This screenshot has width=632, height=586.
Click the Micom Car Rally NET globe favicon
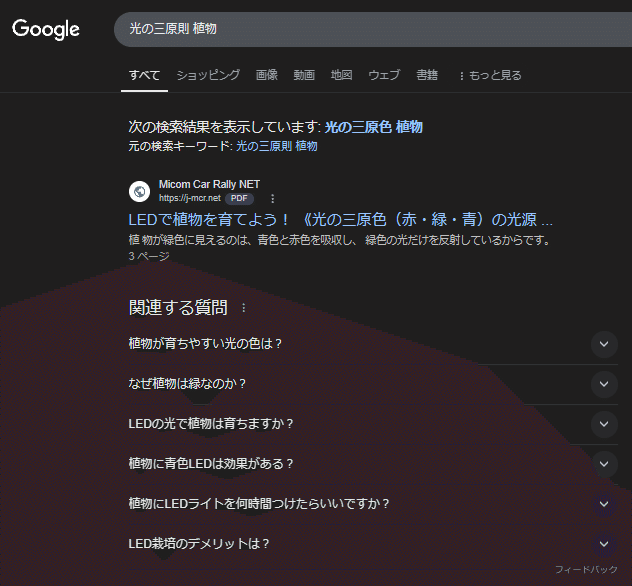point(139,191)
